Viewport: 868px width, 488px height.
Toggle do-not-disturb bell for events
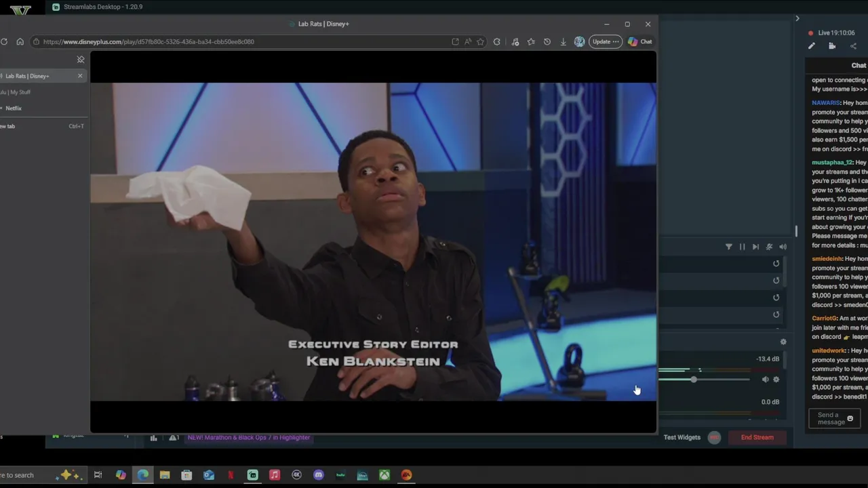769,247
